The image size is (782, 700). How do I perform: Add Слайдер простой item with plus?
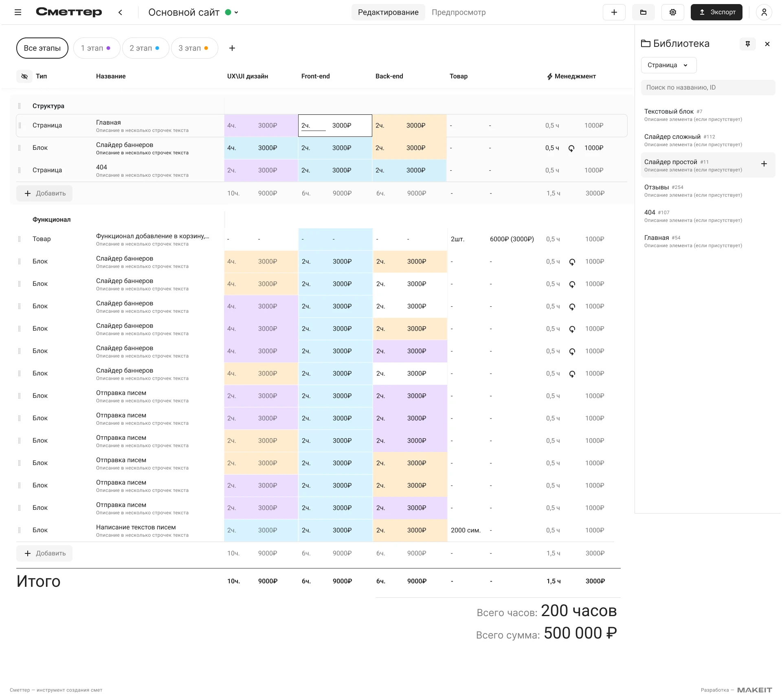tap(764, 164)
